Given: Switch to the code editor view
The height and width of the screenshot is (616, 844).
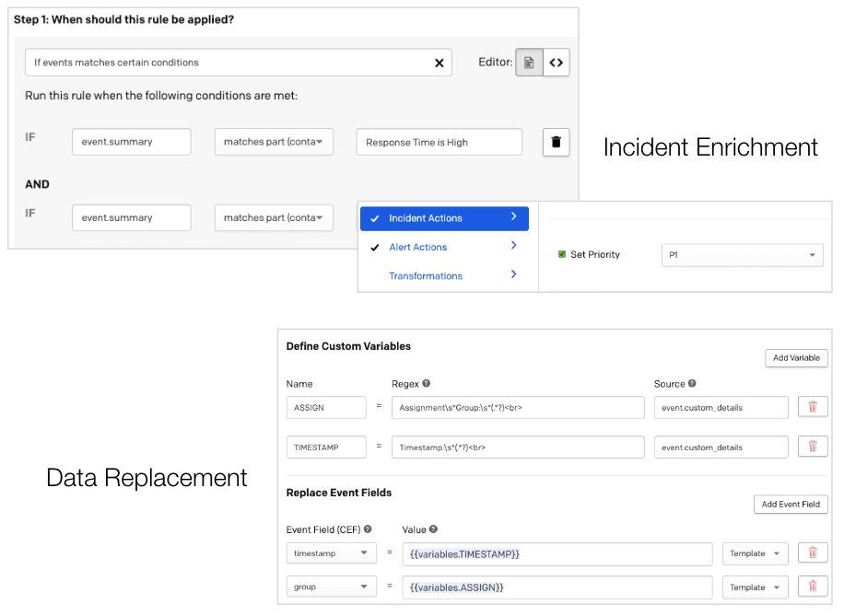Looking at the screenshot, I should click(x=556, y=63).
